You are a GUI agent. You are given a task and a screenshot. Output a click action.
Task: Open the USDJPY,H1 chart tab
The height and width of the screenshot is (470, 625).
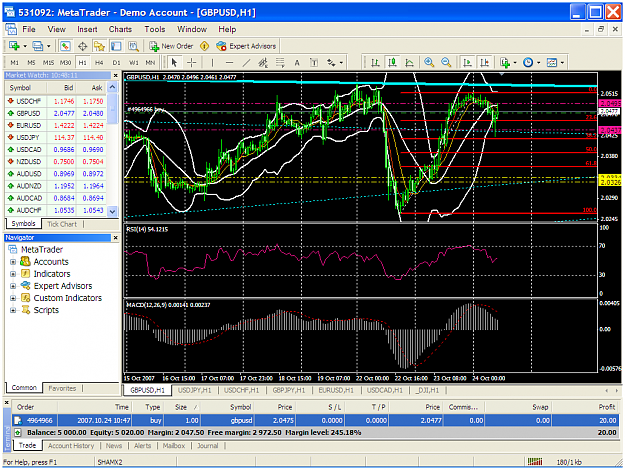click(x=195, y=390)
